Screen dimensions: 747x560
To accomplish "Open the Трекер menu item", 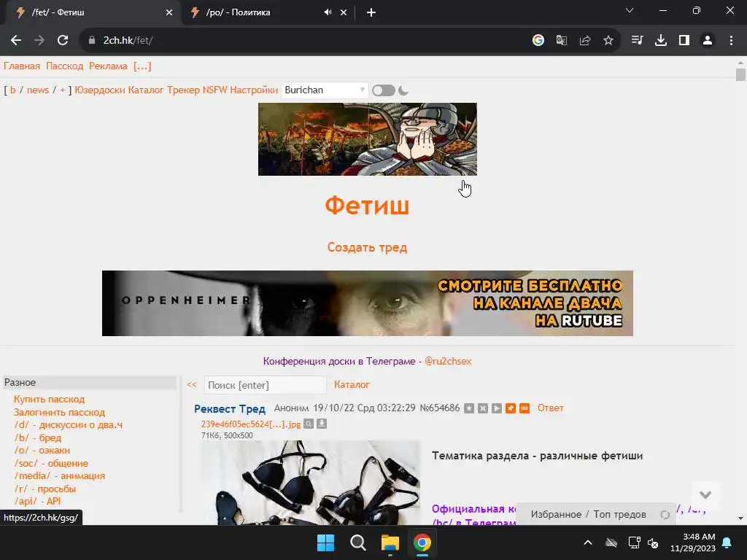I will (x=183, y=90).
